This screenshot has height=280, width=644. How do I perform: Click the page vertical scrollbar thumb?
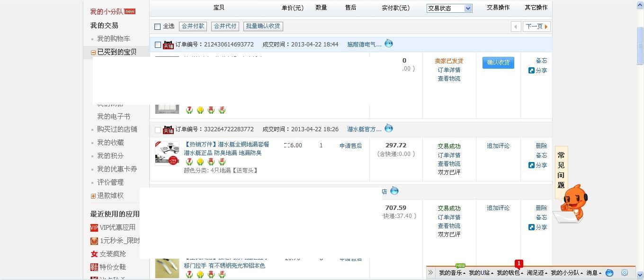[x=640, y=45]
